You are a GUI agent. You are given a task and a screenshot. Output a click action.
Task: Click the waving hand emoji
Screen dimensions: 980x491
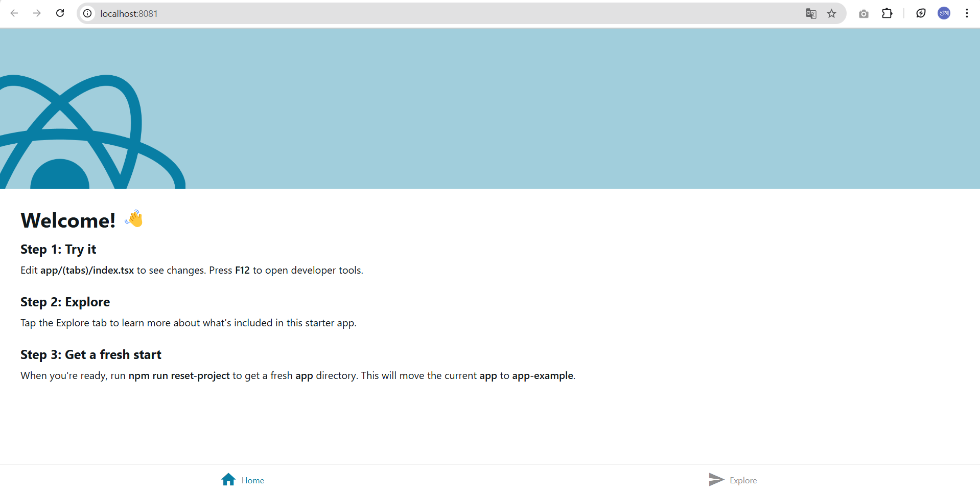click(x=134, y=218)
